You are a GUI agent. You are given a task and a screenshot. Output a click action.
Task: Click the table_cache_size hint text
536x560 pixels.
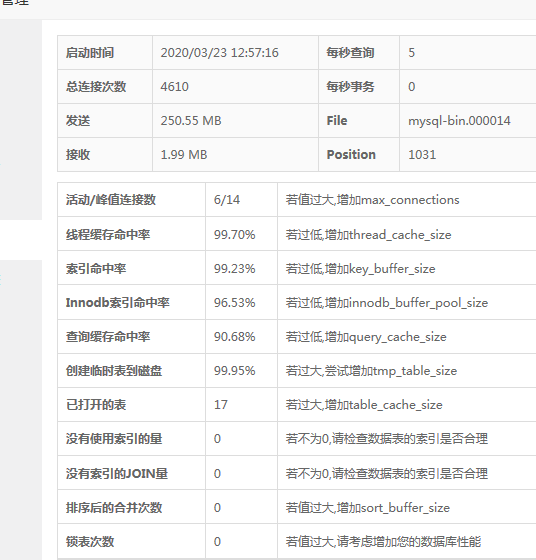(x=364, y=405)
